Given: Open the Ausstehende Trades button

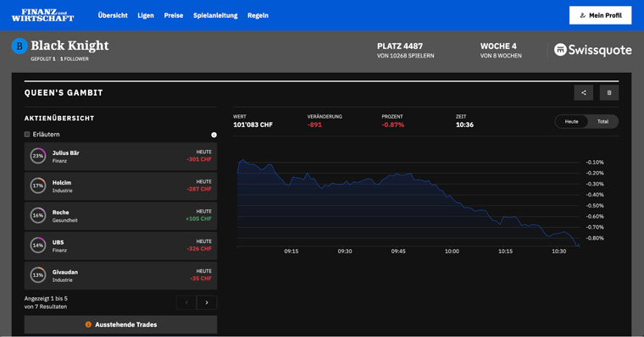Looking at the screenshot, I should tap(120, 324).
